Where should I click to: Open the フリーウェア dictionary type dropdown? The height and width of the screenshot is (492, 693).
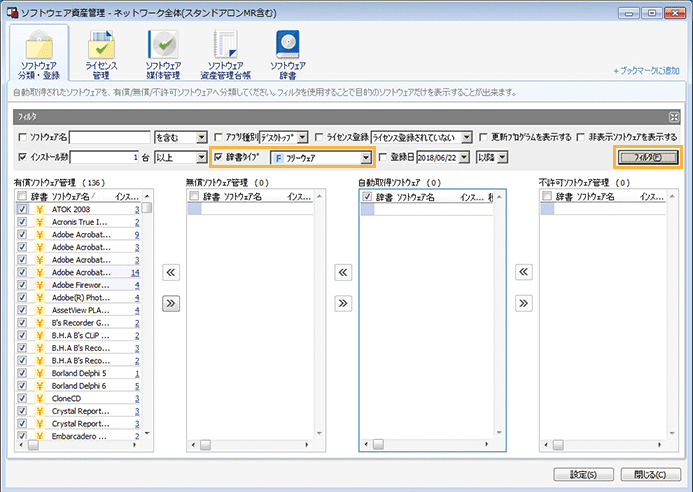(366, 158)
